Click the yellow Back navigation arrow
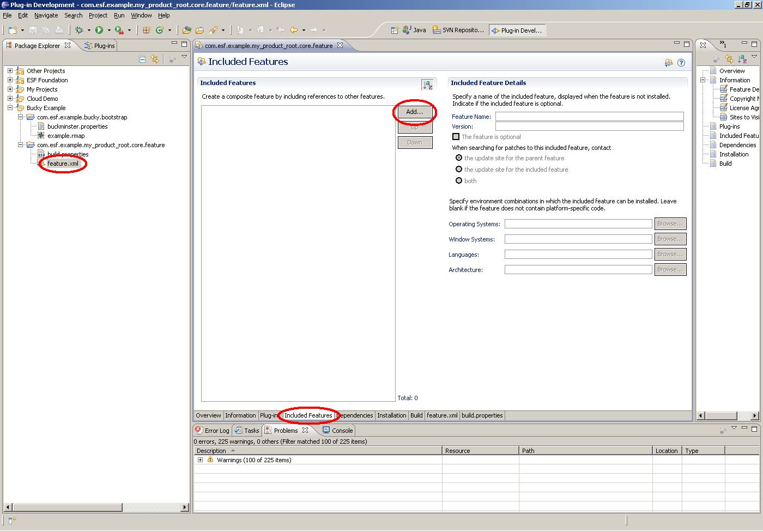Image resolution: width=763 pixels, height=532 pixels. (294, 30)
